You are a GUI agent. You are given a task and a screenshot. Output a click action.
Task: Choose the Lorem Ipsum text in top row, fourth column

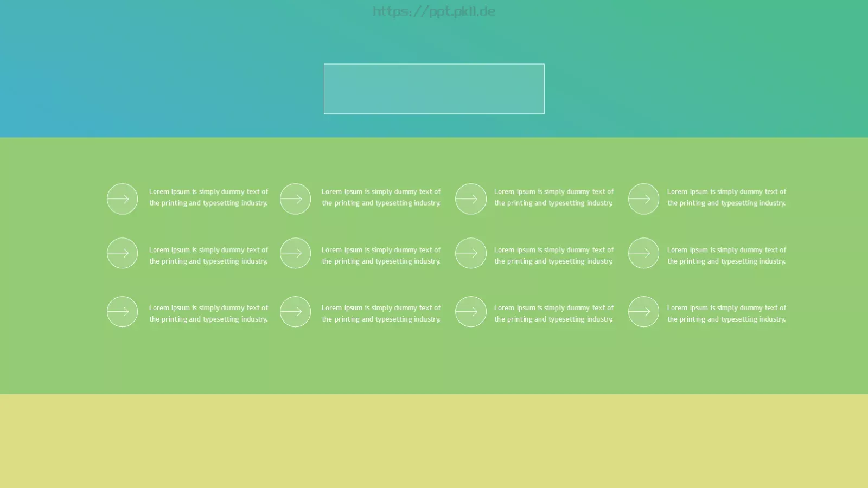pos(727,197)
